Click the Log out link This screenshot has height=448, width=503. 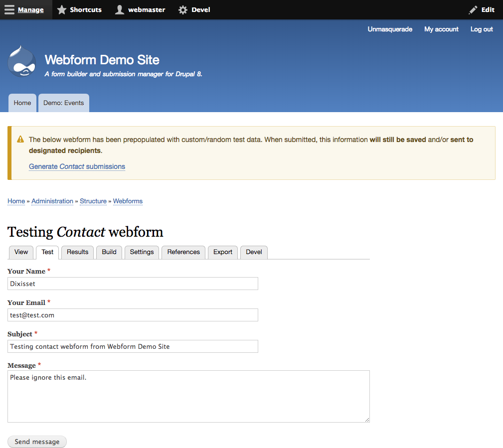pyautogui.click(x=482, y=29)
